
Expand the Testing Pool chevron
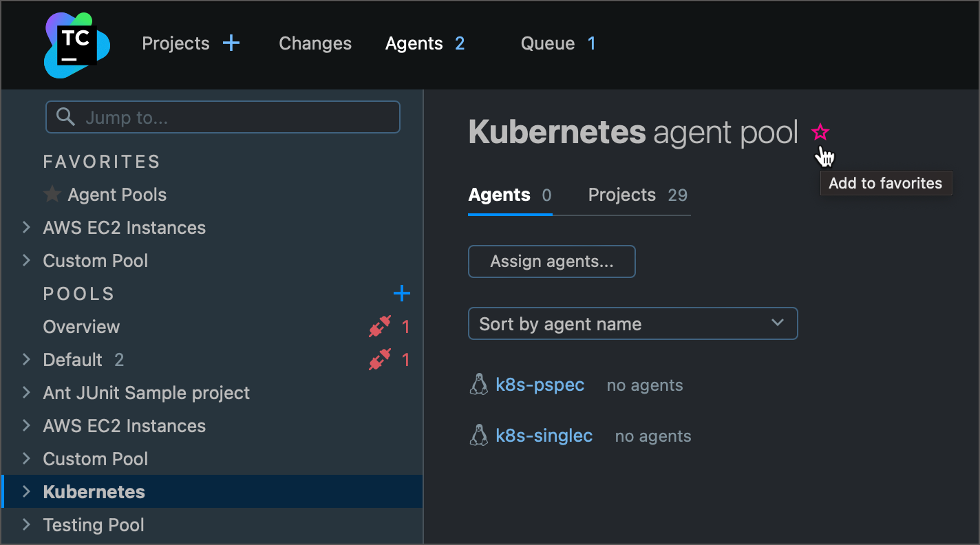(27, 524)
